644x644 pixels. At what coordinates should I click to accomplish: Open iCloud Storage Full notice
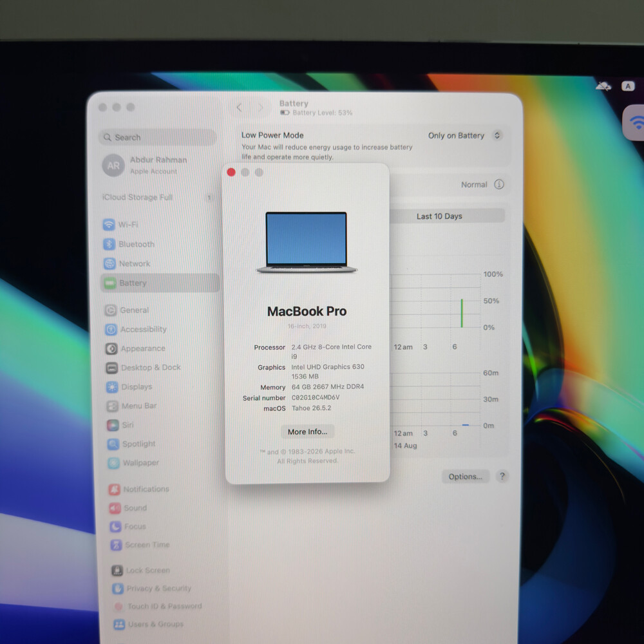(x=157, y=197)
